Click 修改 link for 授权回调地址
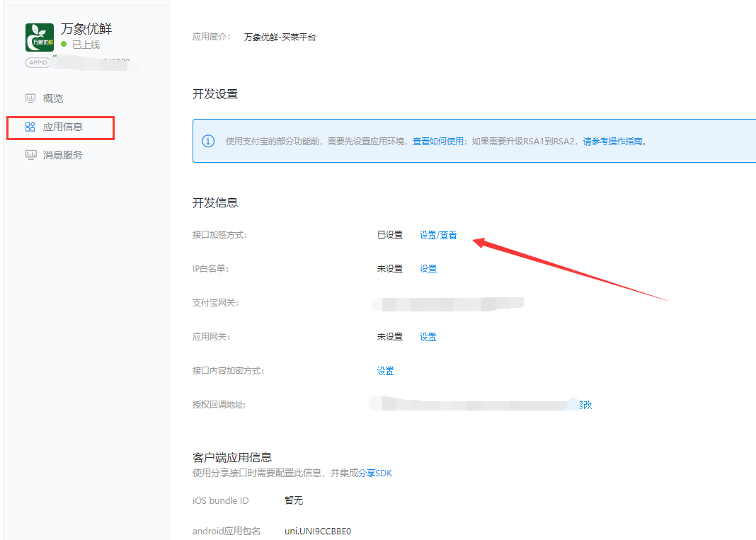Viewport: 756px width, 540px height. coord(586,405)
